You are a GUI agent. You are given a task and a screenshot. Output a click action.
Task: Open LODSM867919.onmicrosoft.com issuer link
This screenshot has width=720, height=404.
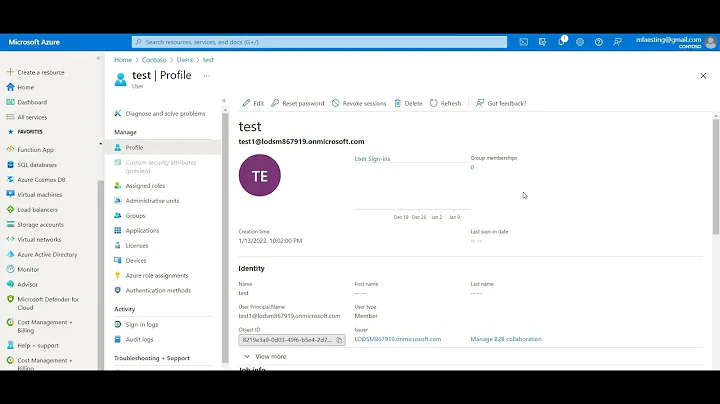pos(398,339)
